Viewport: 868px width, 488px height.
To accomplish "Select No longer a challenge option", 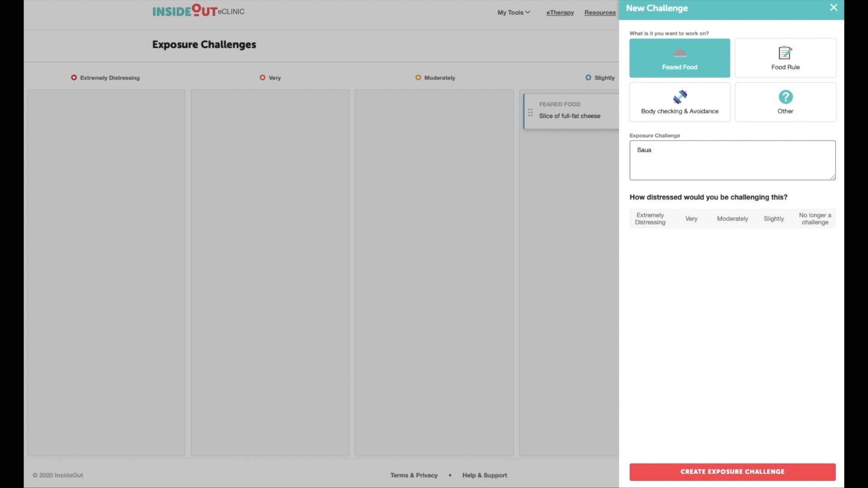I will 815,219.
